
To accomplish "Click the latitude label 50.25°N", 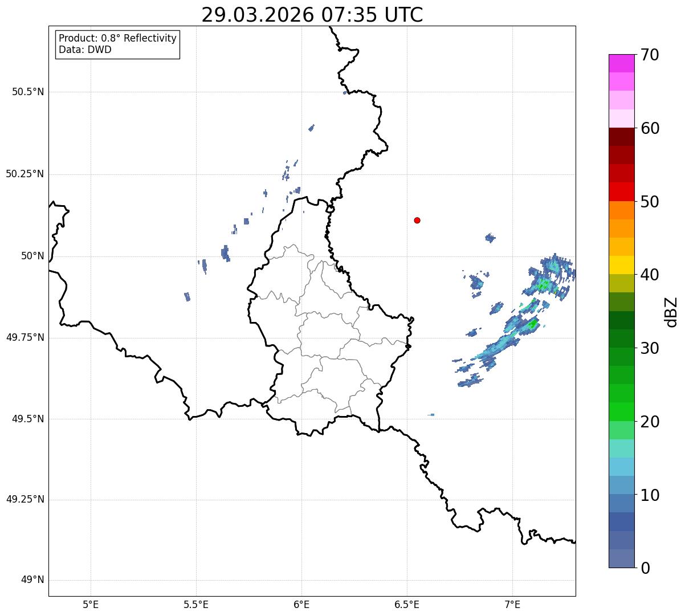I will [25, 174].
